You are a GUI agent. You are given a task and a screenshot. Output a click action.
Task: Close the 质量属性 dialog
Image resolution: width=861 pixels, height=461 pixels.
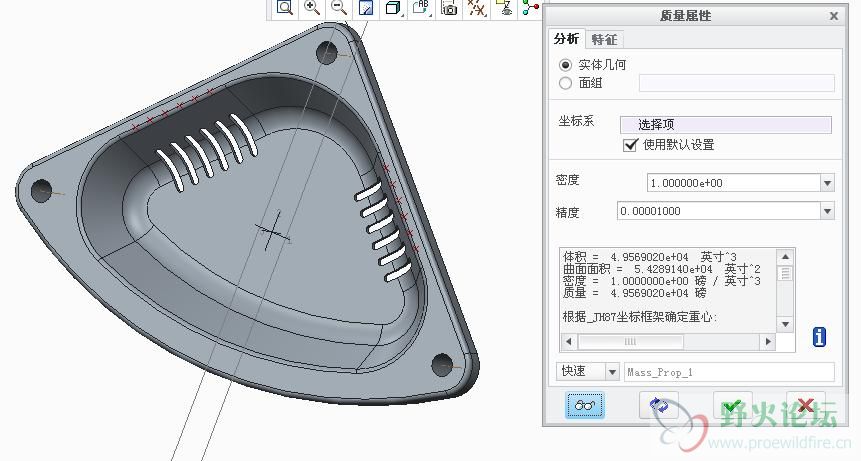(x=834, y=16)
